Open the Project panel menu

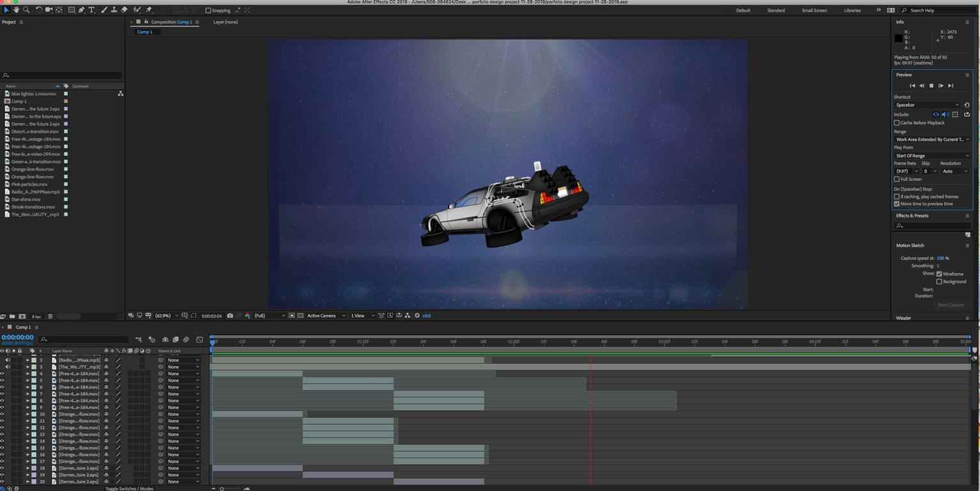click(21, 22)
